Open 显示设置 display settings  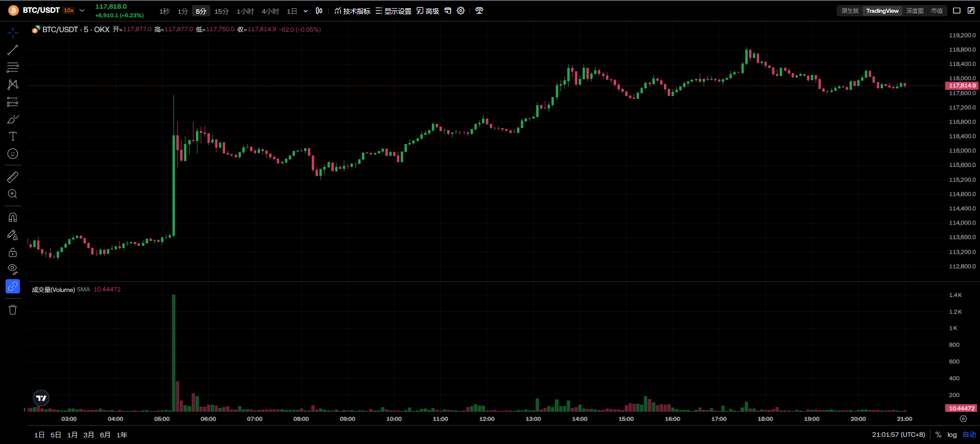coord(394,11)
